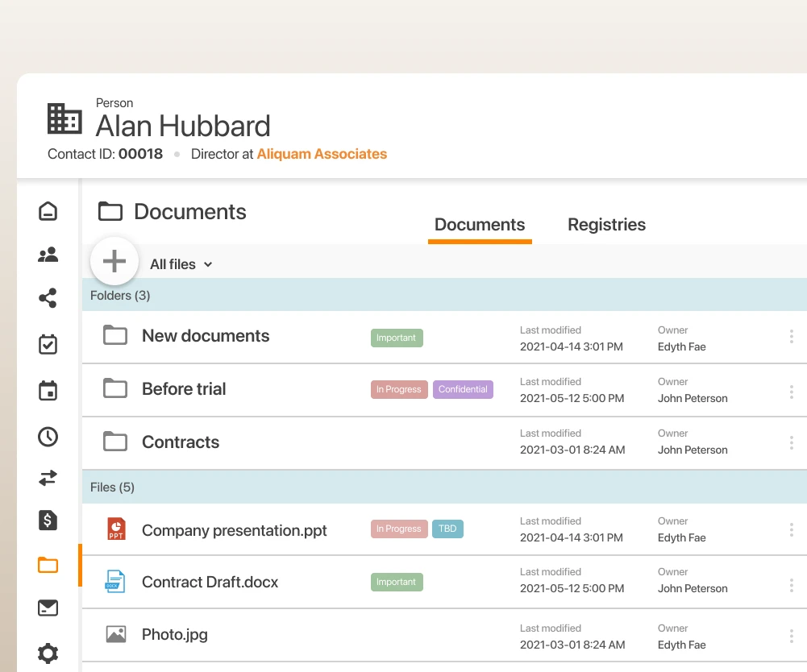Click the TBD tag on Company presentation.ppt
The height and width of the screenshot is (672, 807).
tap(447, 529)
